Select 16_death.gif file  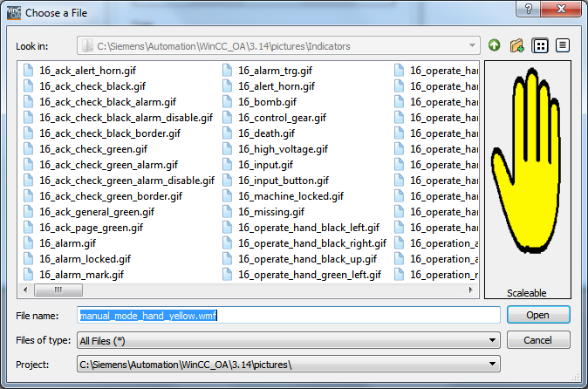click(x=267, y=133)
